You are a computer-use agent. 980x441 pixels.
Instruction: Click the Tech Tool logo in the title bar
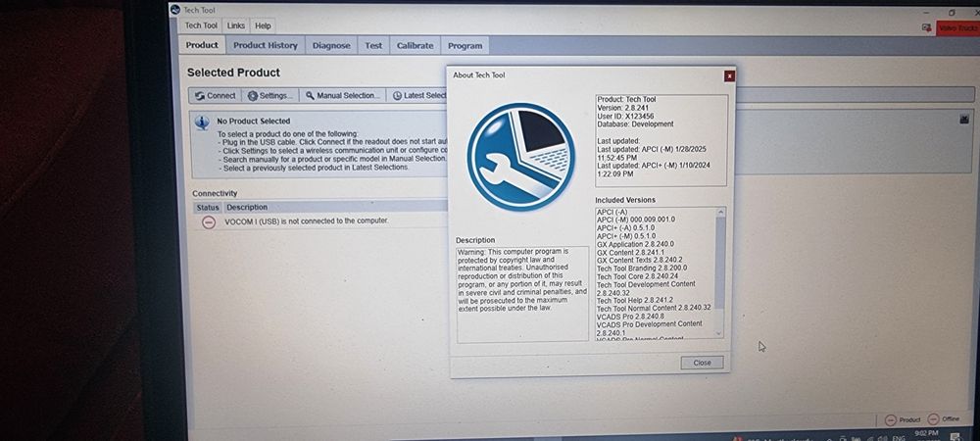[175, 10]
